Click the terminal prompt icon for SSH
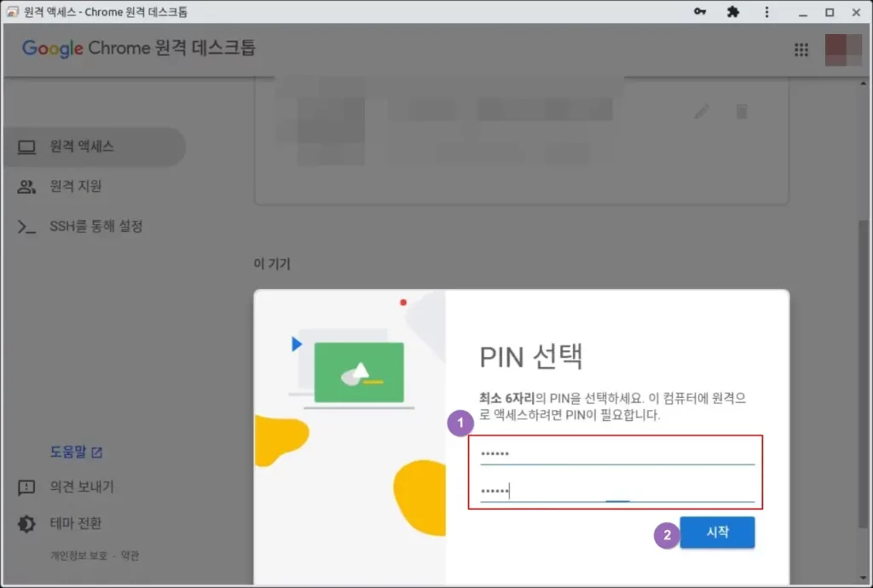The width and height of the screenshot is (873, 588). coord(26,227)
